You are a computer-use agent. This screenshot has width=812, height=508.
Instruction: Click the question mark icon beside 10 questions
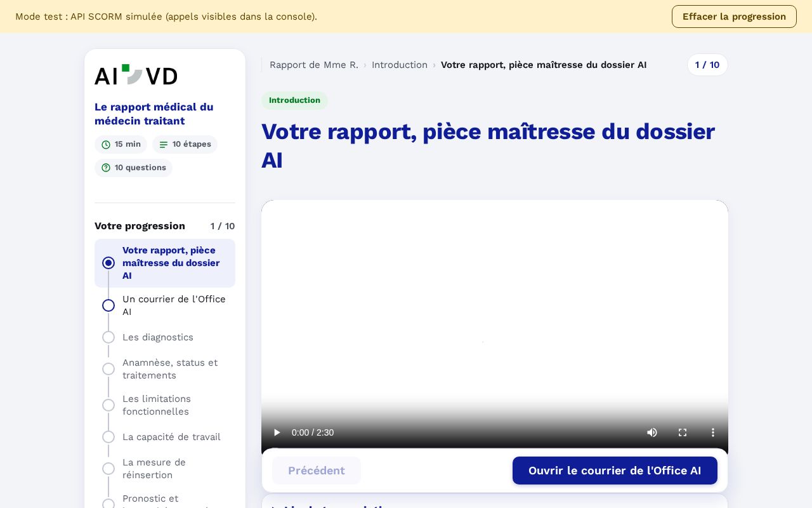click(106, 168)
